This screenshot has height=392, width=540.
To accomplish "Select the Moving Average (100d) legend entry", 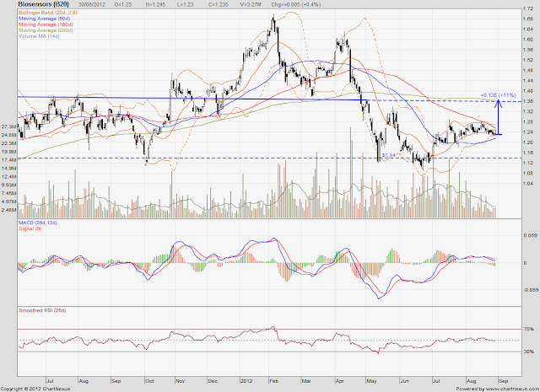I will (46, 24).
